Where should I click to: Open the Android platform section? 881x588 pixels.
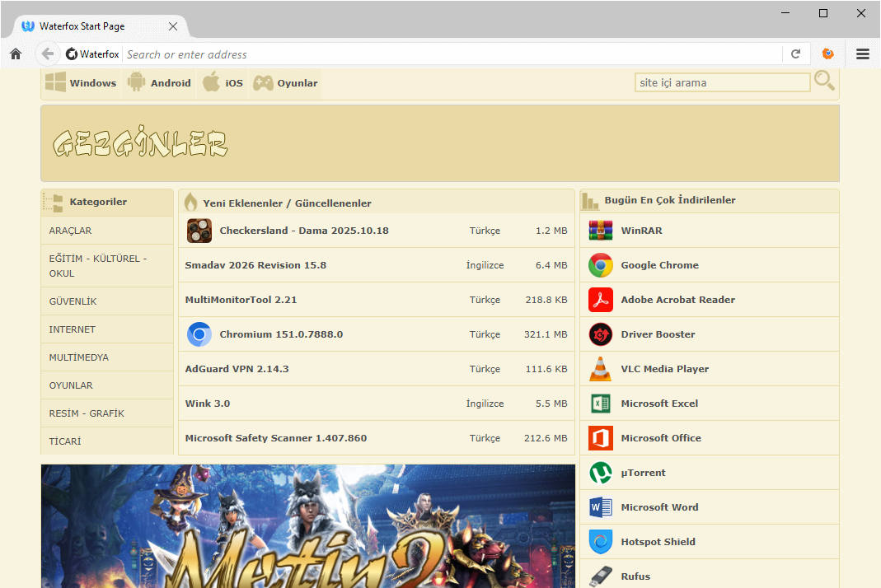click(x=159, y=82)
